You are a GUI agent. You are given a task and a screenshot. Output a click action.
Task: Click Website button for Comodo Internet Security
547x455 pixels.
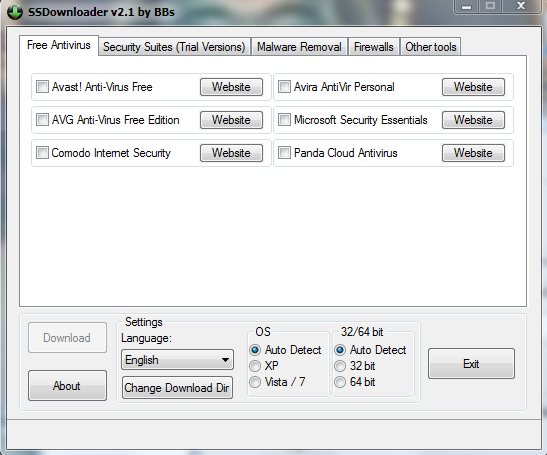[x=231, y=153]
